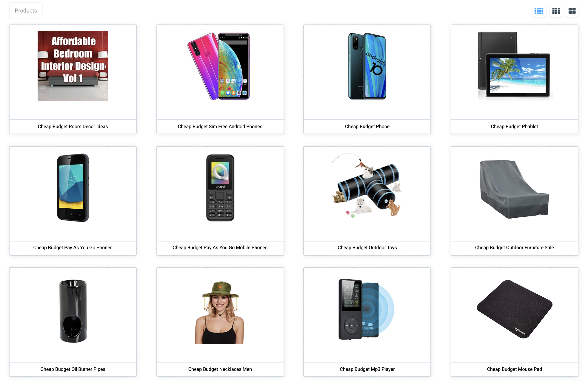The image size is (588, 384).
Task: Switch to two-column large grid view
Action: (x=572, y=11)
